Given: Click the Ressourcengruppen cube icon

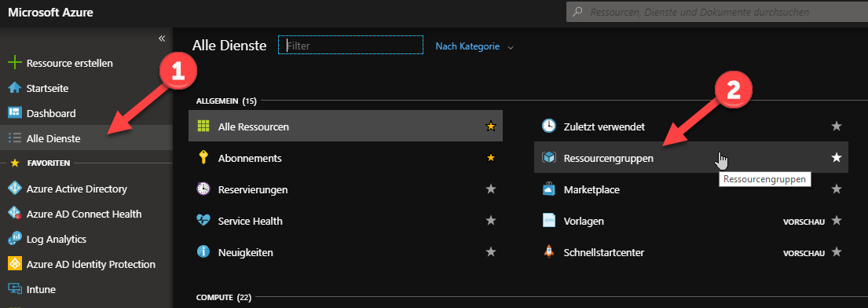Looking at the screenshot, I should [548, 158].
